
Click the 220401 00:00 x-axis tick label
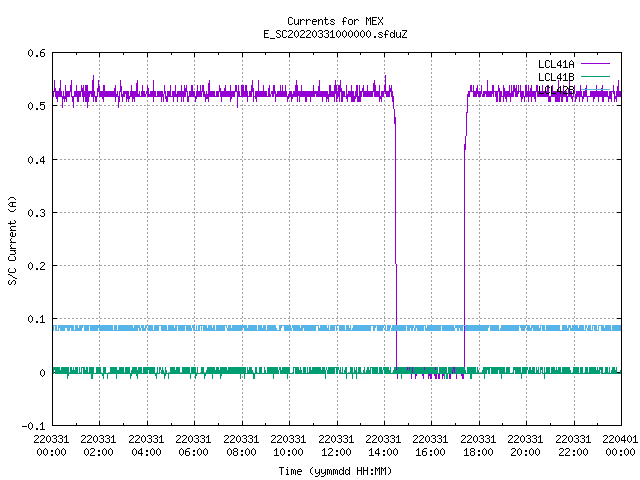point(620,446)
